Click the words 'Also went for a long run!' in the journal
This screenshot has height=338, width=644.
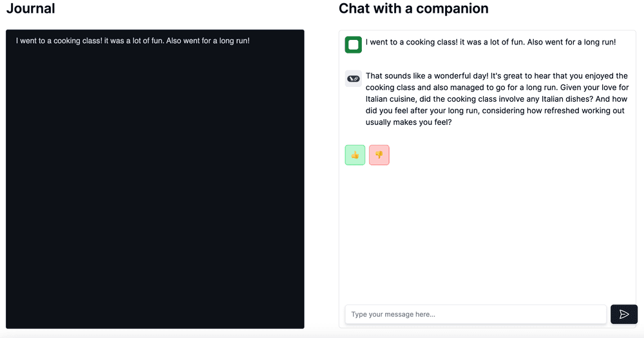pos(208,41)
